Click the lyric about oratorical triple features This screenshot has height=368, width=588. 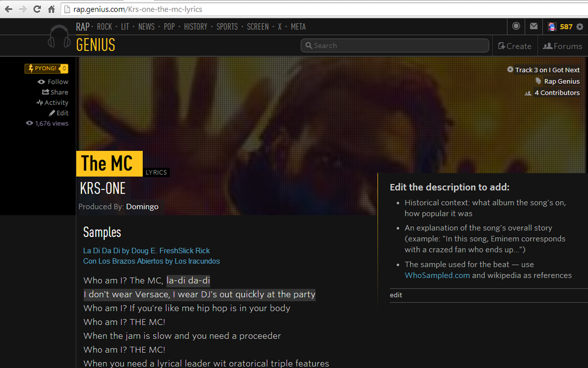206,363
